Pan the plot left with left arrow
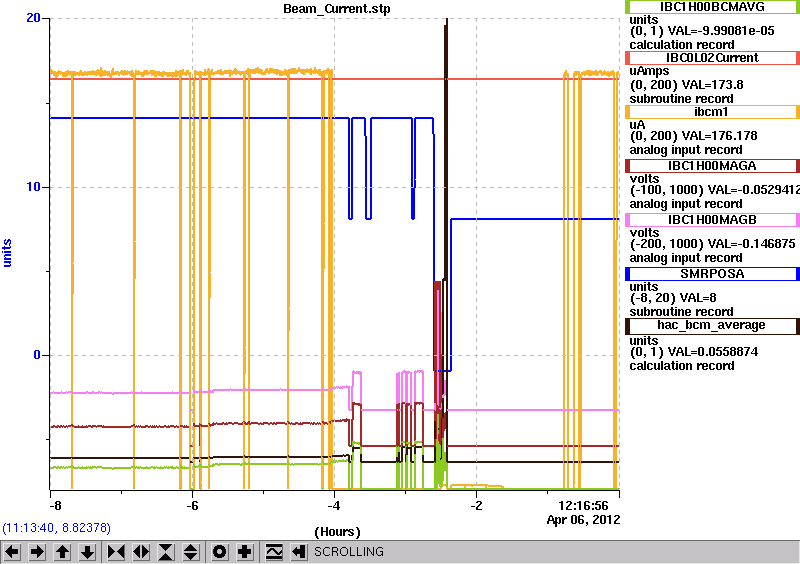 coord(12,552)
